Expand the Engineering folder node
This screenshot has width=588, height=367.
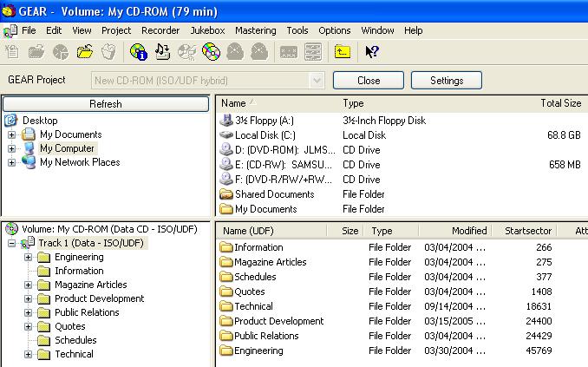tap(28, 257)
